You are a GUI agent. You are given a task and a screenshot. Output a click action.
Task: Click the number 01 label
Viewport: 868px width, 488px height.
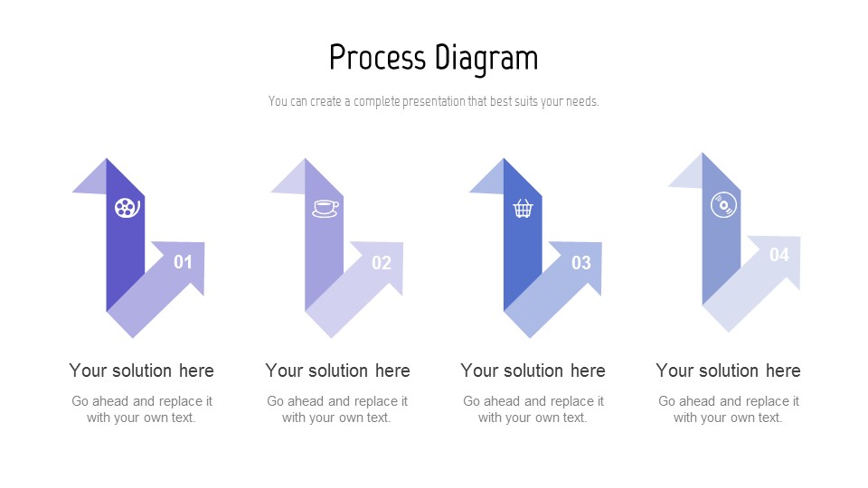tap(184, 262)
